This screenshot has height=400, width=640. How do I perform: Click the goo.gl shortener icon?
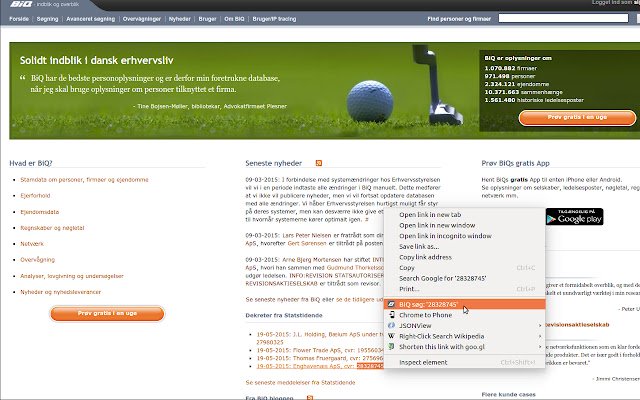[x=391, y=347]
